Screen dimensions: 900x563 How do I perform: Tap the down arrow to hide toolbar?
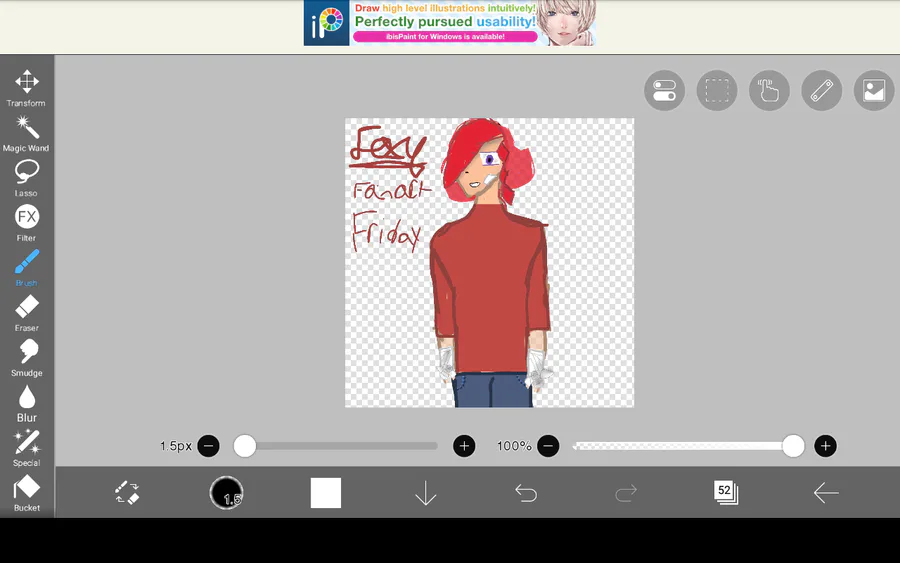coord(425,493)
